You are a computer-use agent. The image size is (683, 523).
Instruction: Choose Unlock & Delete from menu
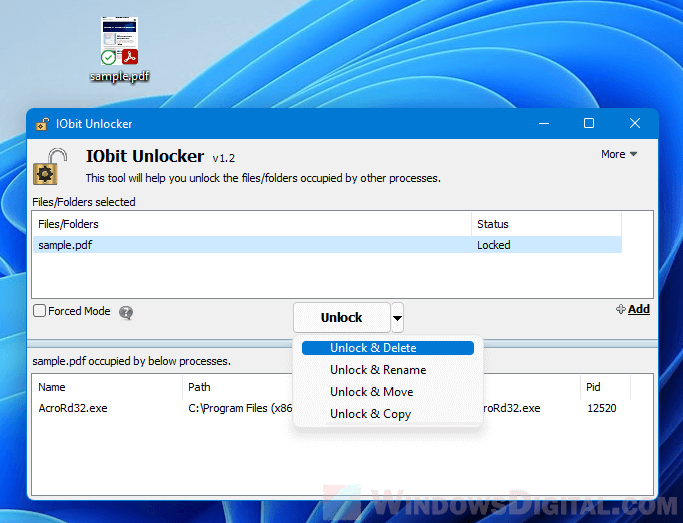pos(388,348)
